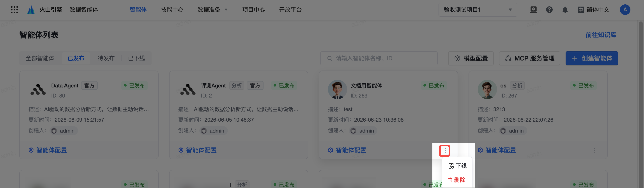Screen dimensions: 644x188
Task: Click the search magnifier icon
Action: (329, 59)
